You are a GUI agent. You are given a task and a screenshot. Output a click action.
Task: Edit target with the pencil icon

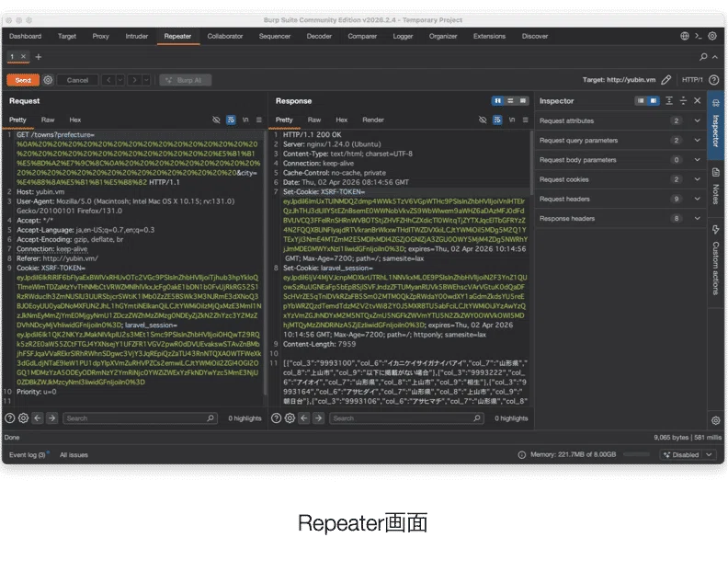[666, 80]
